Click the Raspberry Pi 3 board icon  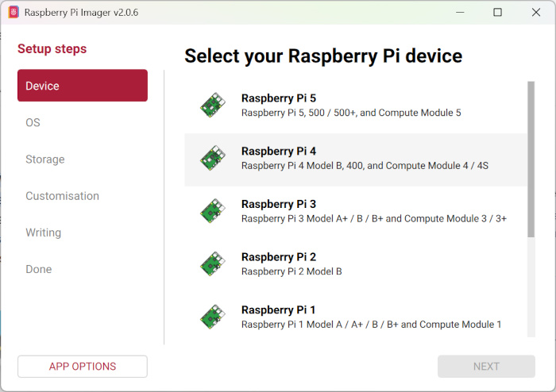point(212,211)
